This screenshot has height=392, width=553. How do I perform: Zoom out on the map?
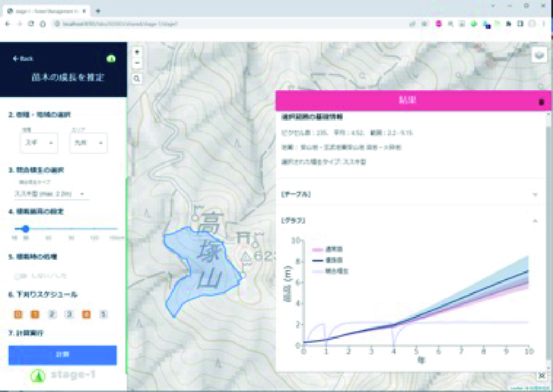[137, 63]
